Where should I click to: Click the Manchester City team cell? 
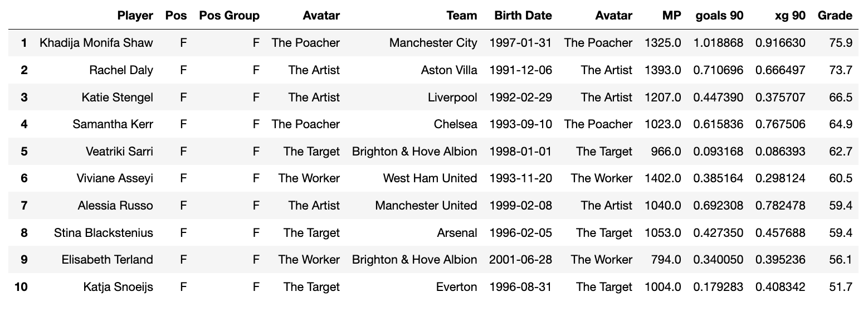coord(433,43)
